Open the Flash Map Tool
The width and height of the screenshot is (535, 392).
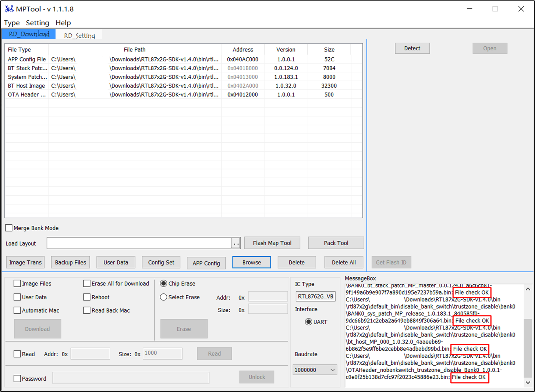[272, 243]
